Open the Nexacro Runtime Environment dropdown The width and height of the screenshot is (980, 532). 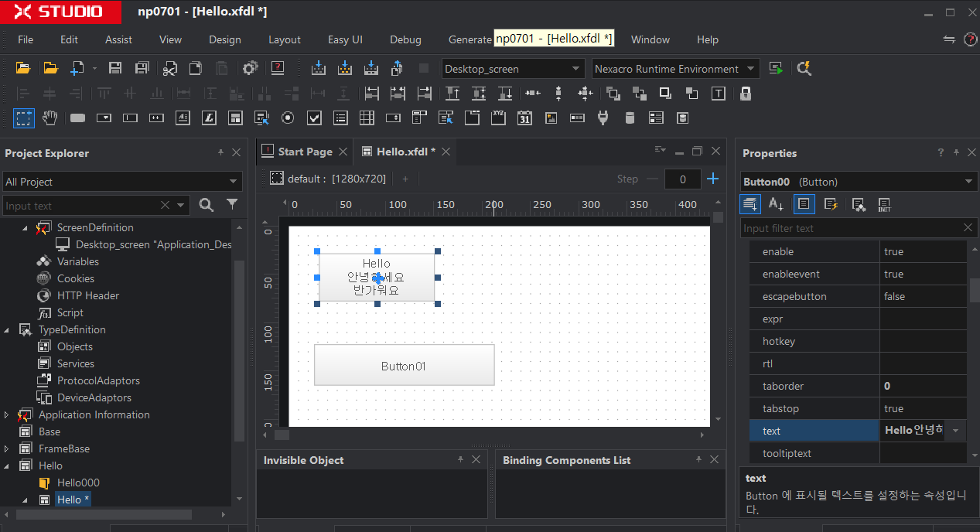pyautogui.click(x=750, y=68)
